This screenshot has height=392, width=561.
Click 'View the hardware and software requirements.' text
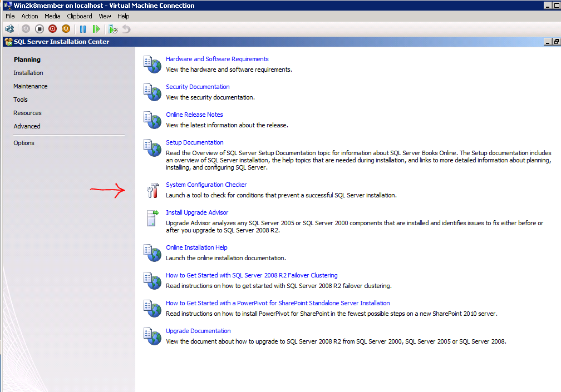tap(229, 70)
